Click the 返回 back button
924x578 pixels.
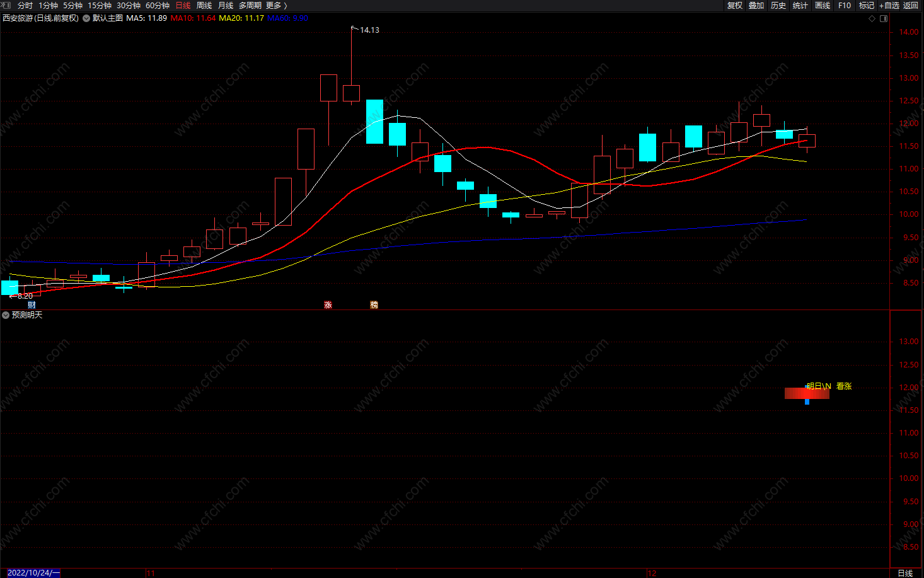click(911, 5)
